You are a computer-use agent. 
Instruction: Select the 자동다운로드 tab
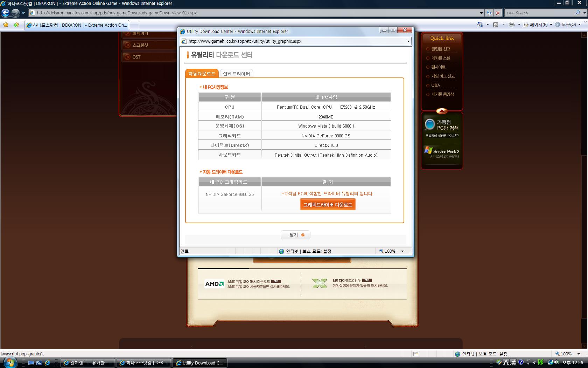[202, 74]
